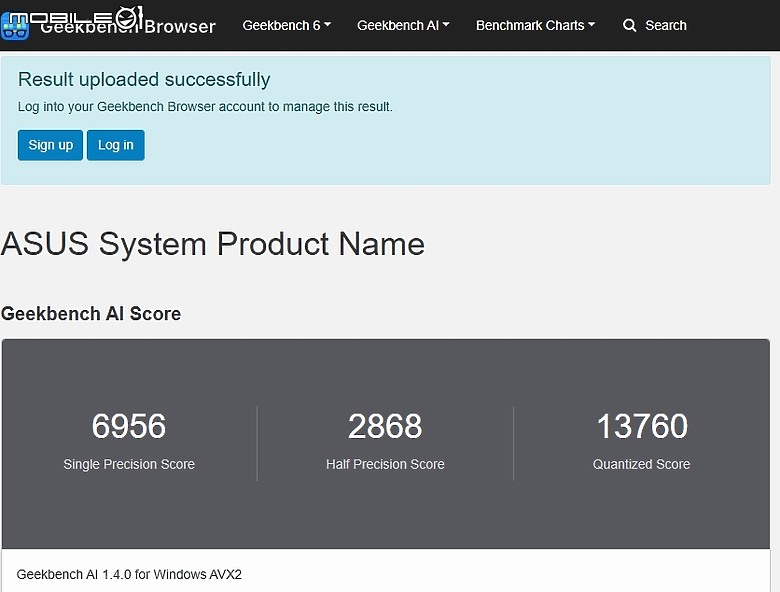Click the Geekbench logo icon
Viewport: 780px width, 592px height.
14,27
